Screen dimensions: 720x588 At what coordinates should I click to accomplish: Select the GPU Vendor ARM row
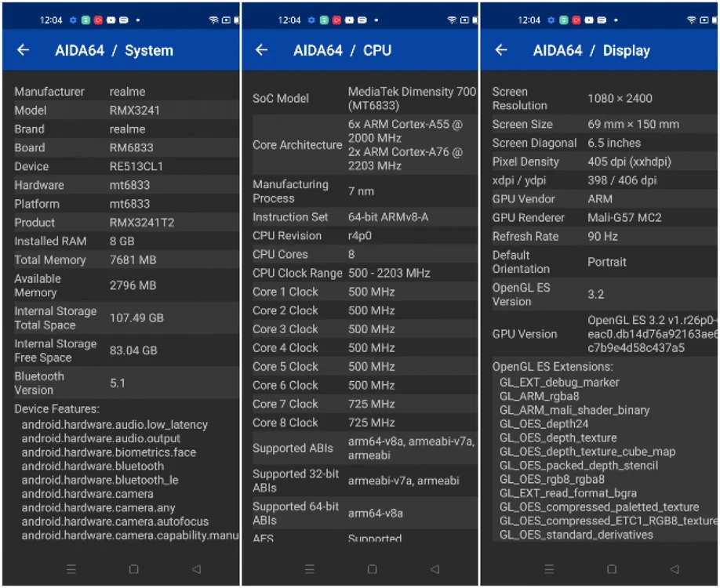point(604,199)
